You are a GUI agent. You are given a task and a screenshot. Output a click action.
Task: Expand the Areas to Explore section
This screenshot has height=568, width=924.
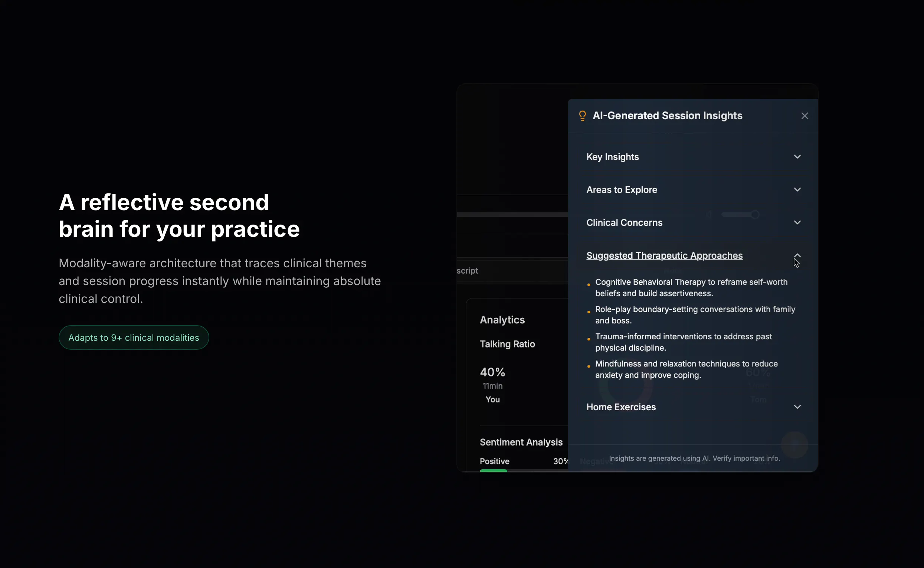[x=797, y=190]
